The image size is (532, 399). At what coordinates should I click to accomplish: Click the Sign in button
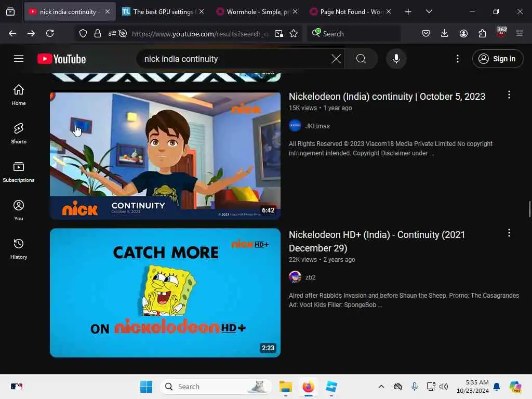pos(497,59)
